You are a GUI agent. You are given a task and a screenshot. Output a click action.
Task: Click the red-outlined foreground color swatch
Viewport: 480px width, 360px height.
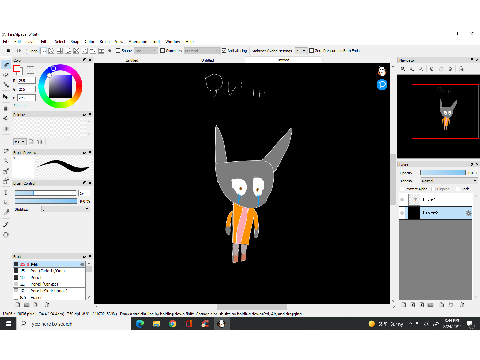(x=17, y=69)
